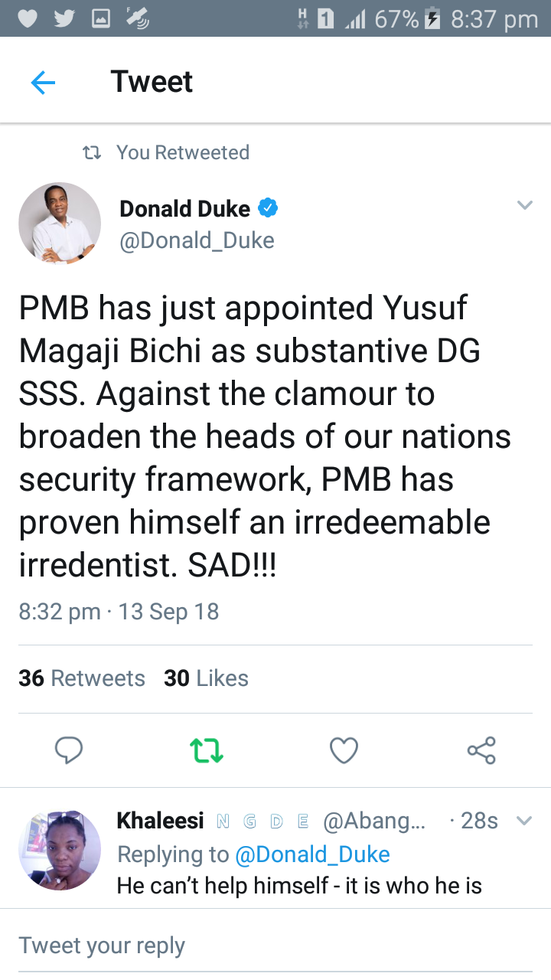551x980 pixels.
Task: Tap the battery indicator in status bar
Action: pyautogui.click(x=432, y=19)
